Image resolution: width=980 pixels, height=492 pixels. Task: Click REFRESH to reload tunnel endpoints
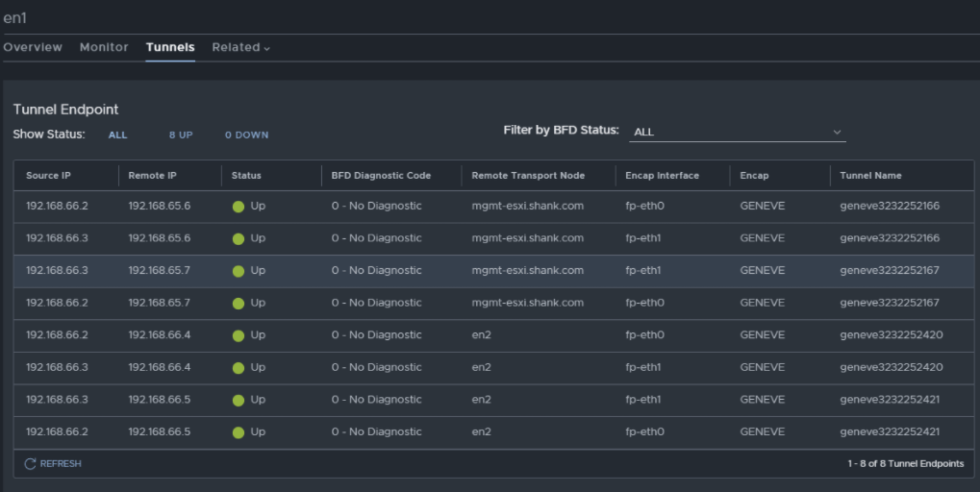click(53, 464)
